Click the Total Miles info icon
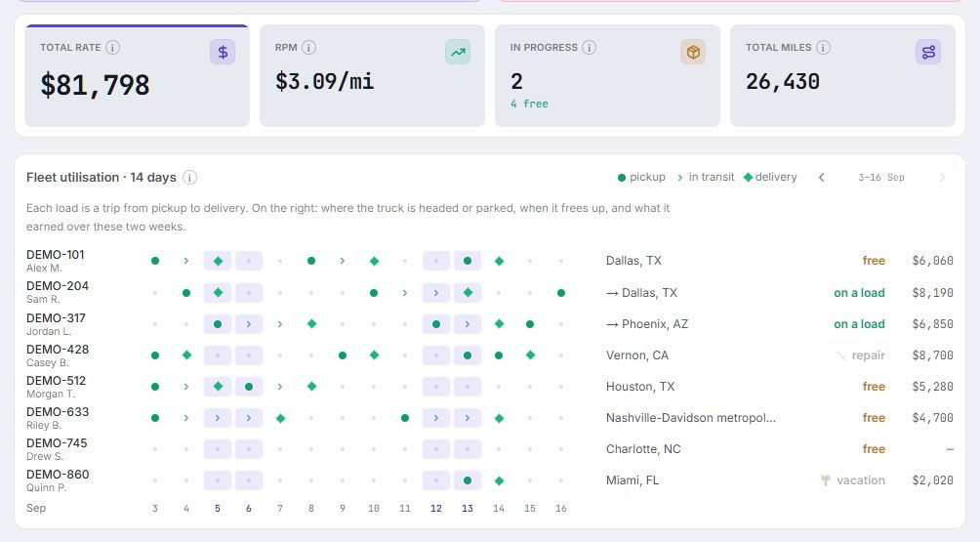Screen dimensions: 980x542 tap(823, 48)
